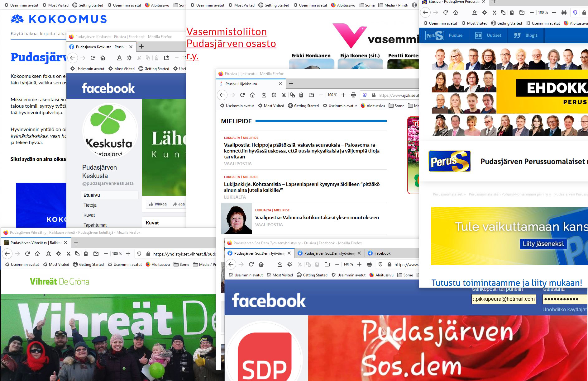Image resolution: width=588 pixels, height=381 pixels.
Task: Click the Facebook password field
Action: 565,299
